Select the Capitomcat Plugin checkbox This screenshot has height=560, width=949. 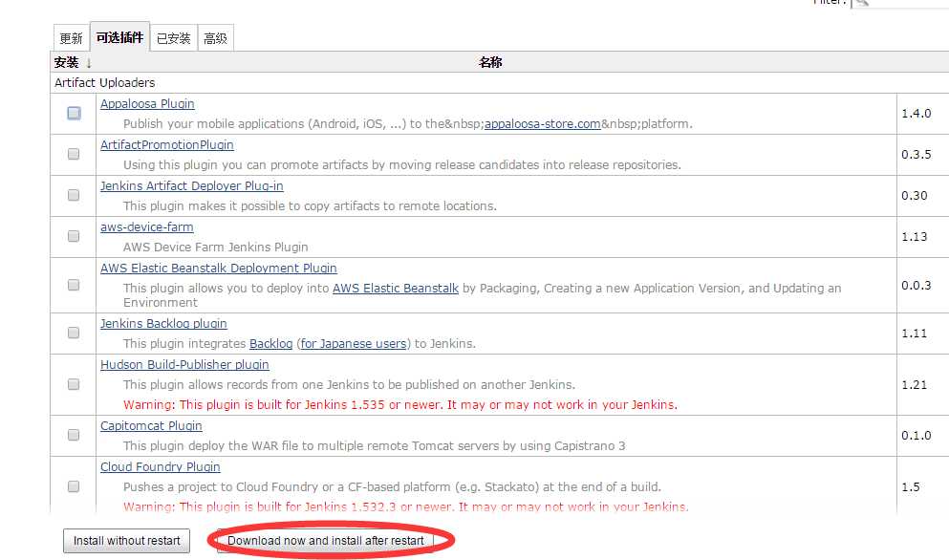click(74, 435)
